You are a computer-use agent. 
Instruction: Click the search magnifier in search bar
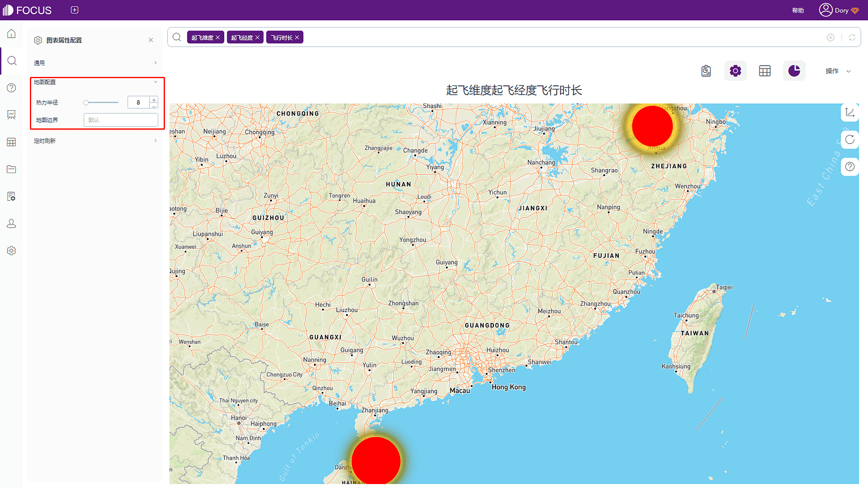pyautogui.click(x=177, y=37)
